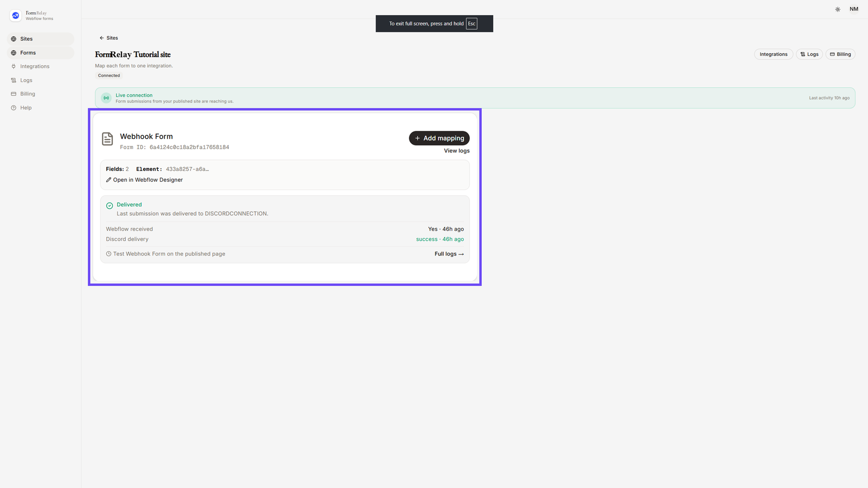
Task: Click the top-right Integrations button
Action: pos(774,54)
